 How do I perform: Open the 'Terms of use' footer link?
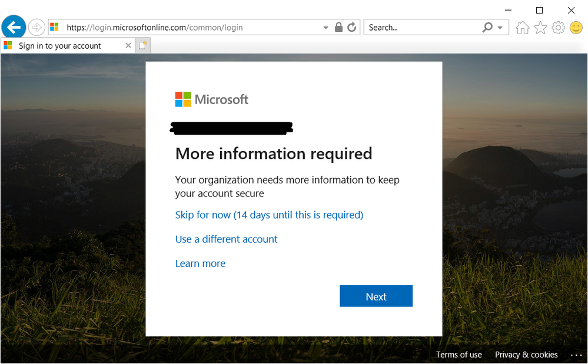[459, 355]
